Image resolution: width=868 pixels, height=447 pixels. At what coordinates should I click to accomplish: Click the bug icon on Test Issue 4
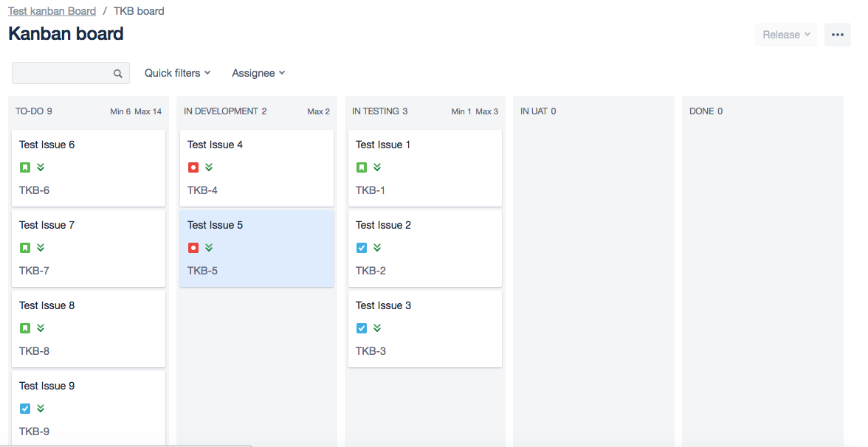pyautogui.click(x=193, y=167)
